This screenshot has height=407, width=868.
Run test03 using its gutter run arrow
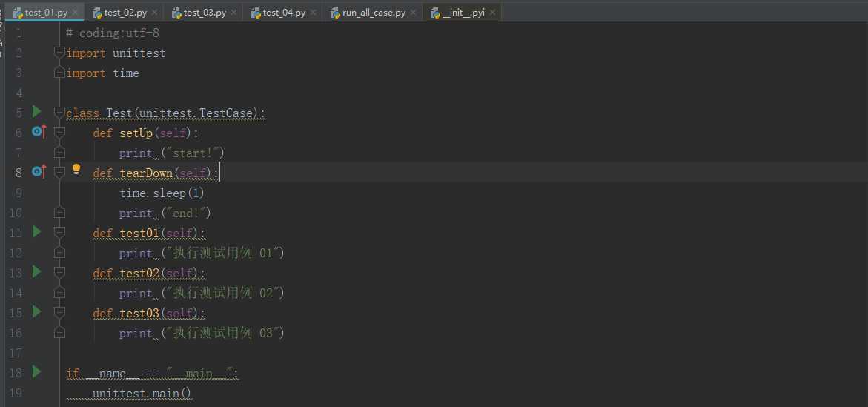pyautogui.click(x=36, y=311)
